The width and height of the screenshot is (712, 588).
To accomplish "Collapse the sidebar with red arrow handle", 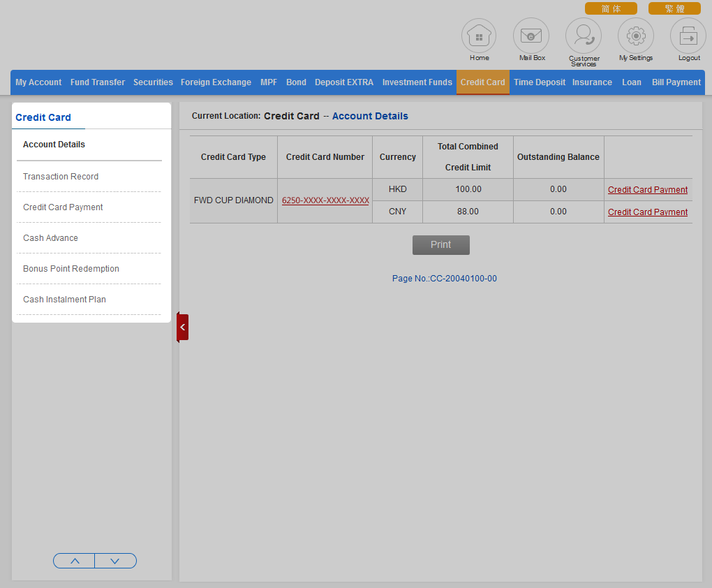I will [183, 327].
